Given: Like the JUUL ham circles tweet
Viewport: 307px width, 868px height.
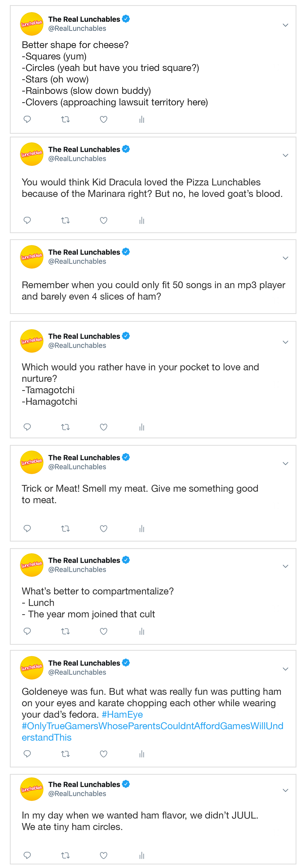Looking at the screenshot, I should [104, 855].
